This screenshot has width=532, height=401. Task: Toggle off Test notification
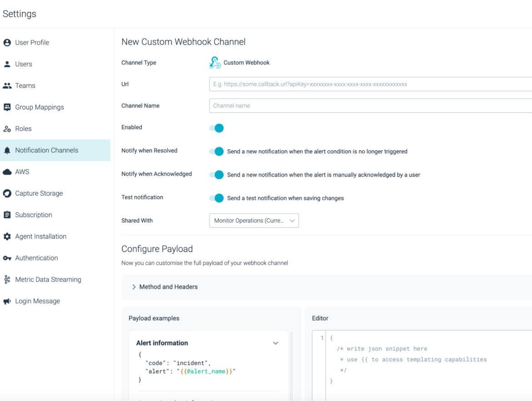coord(216,198)
